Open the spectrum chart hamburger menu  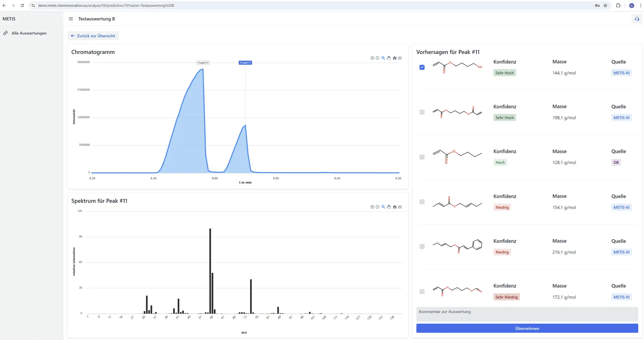pyautogui.click(x=400, y=207)
